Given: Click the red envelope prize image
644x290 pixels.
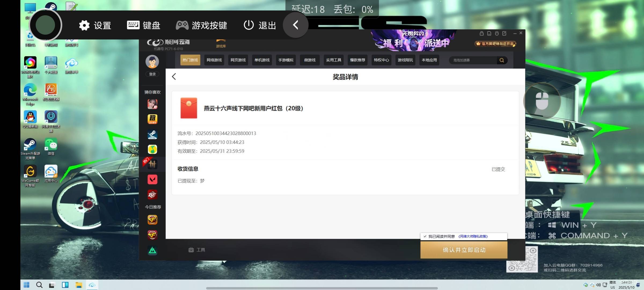Looking at the screenshot, I should pos(189,108).
